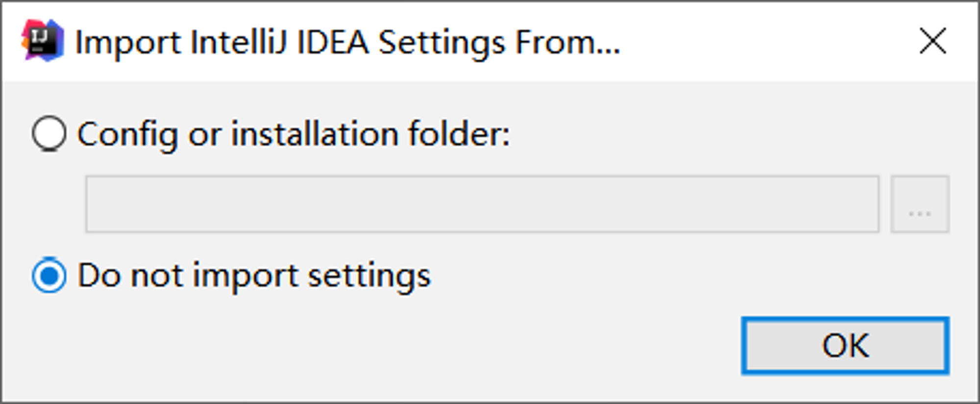Image resolution: width=980 pixels, height=404 pixels.
Task: Click the dialog title 'Import IntelliJ IDEA Settings From...'
Action: pyautogui.click(x=347, y=43)
